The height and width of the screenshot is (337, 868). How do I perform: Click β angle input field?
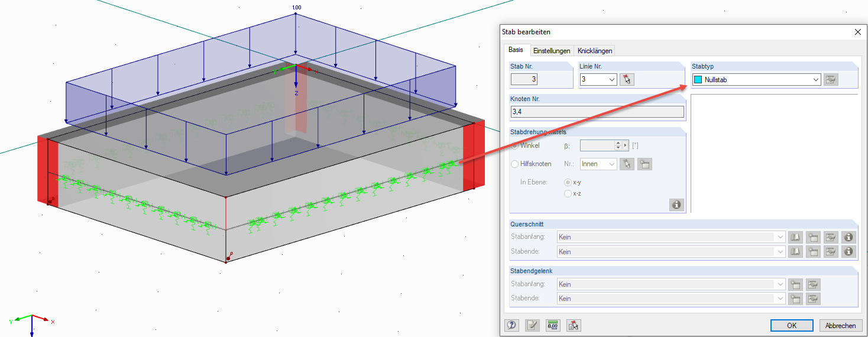pos(598,145)
